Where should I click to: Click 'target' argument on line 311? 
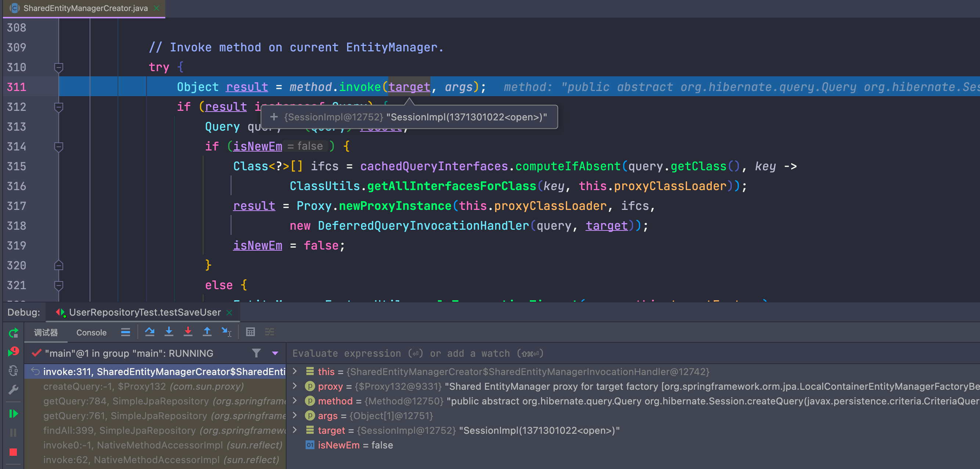pyautogui.click(x=409, y=87)
